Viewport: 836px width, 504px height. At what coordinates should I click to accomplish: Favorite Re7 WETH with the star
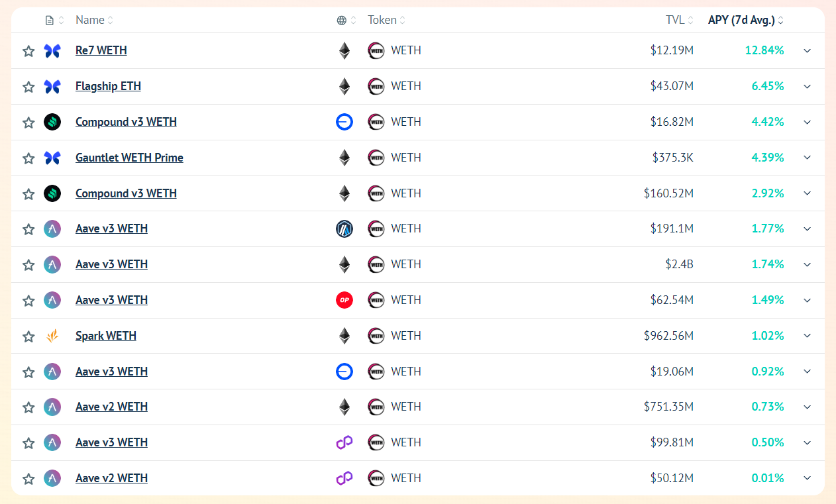tap(28, 51)
